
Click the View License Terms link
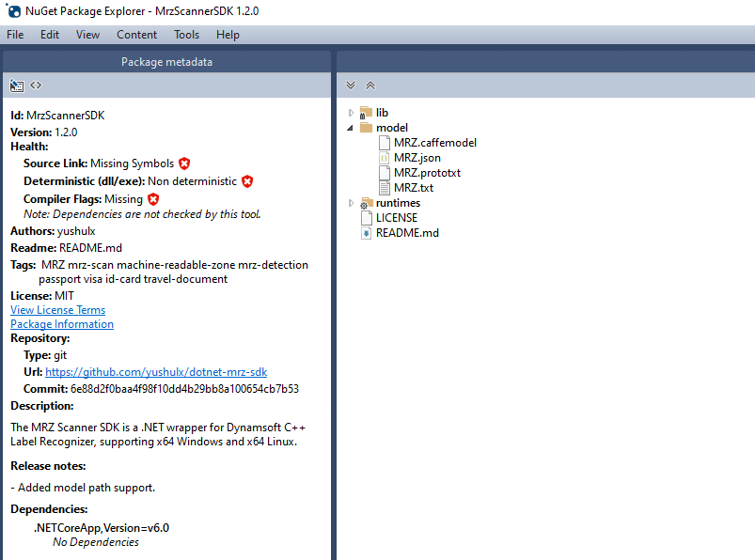pyautogui.click(x=57, y=310)
